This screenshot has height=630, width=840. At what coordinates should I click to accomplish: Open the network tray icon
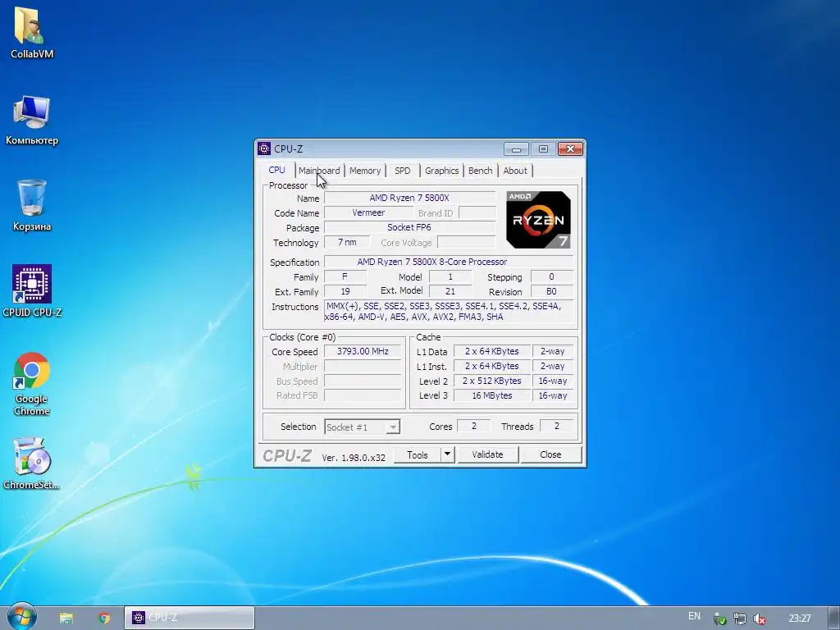739,619
